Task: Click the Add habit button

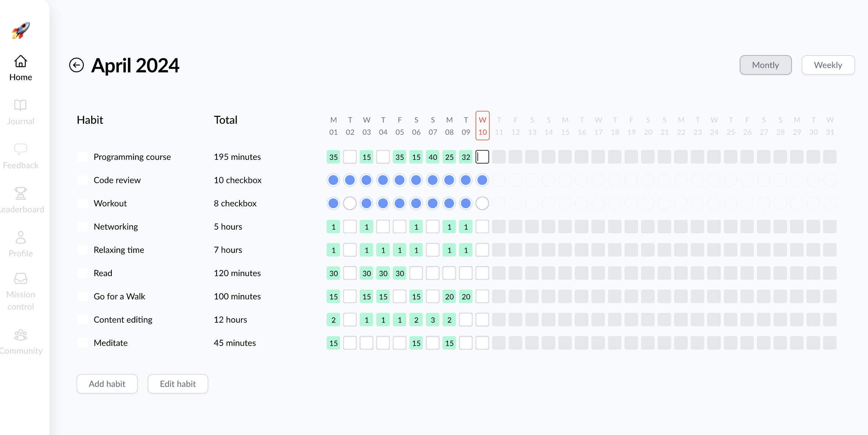Action: coord(107,384)
